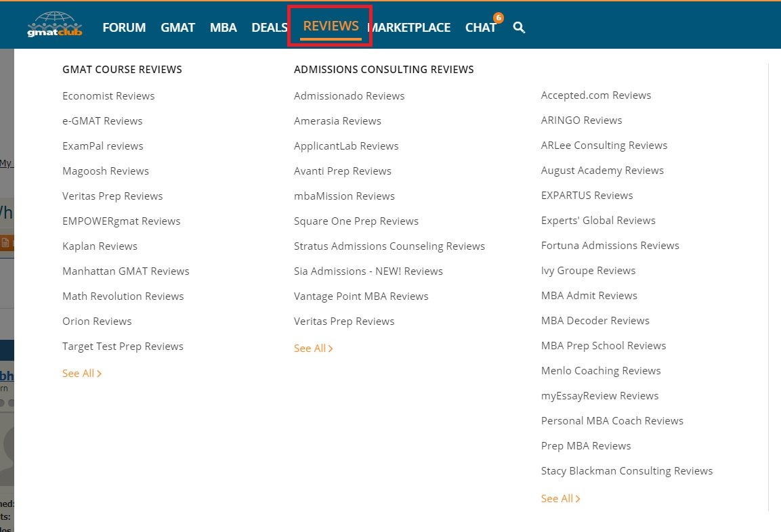View Fortuna Admissions Reviews
Screen dimensions: 781x532
(610, 246)
